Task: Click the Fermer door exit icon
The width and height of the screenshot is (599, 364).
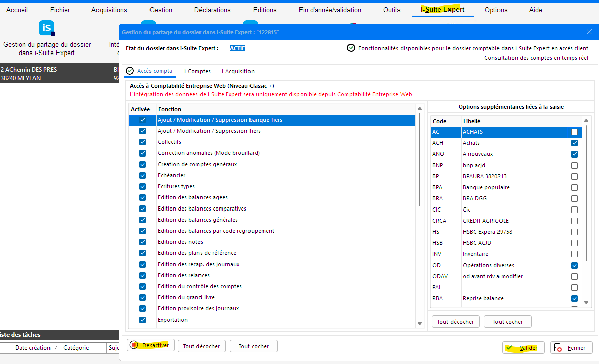Action: (x=558, y=348)
